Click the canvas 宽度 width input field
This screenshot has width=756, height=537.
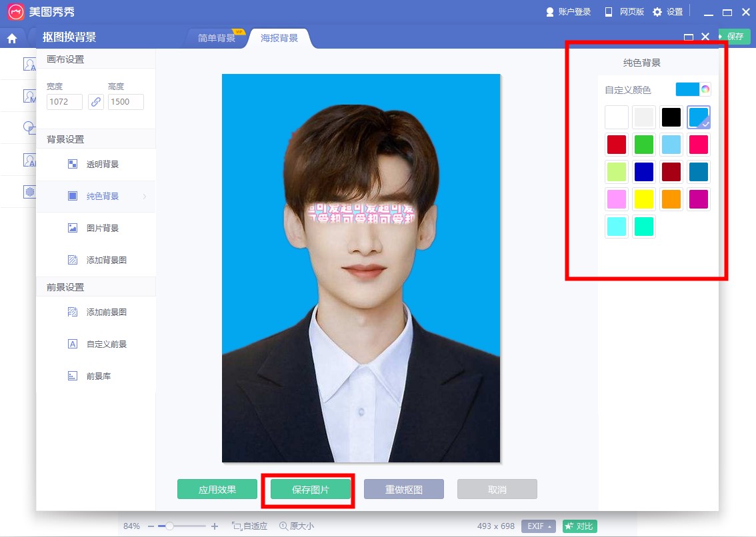(65, 102)
